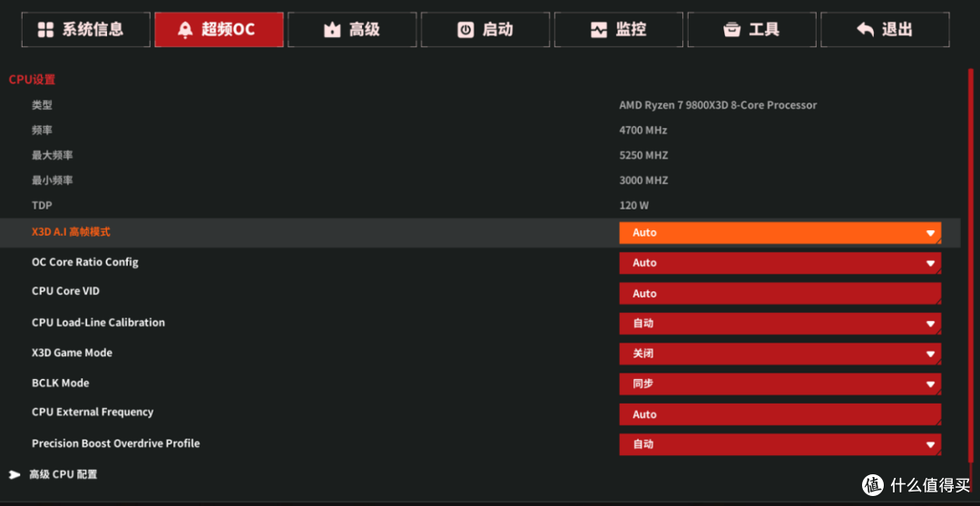Screen dimensions: 980x506
Task: Open the 系统信息 tab
Action: coord(85,29)
